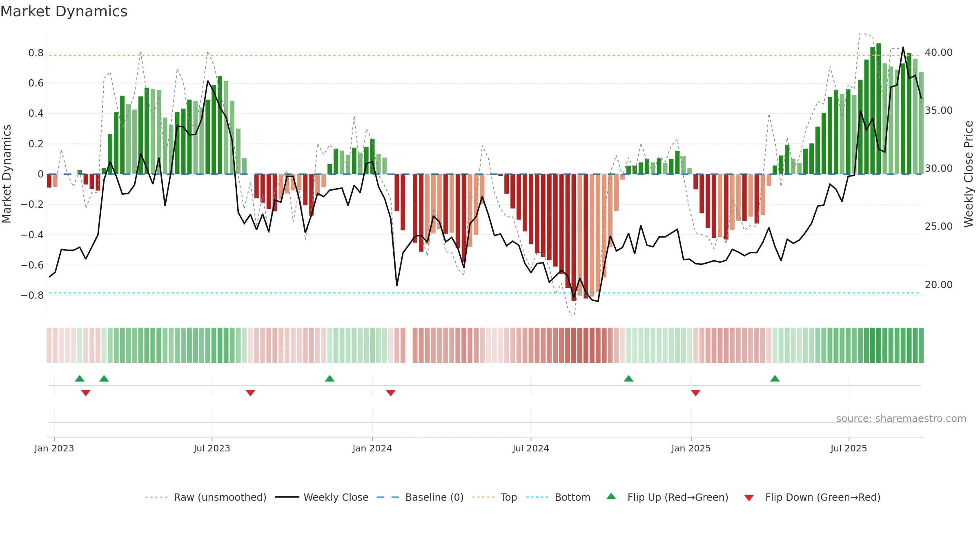The width and height of the screenshot is (980, 551).
Task: Click the 20.00 price axis label
Action: coord(939,284)
